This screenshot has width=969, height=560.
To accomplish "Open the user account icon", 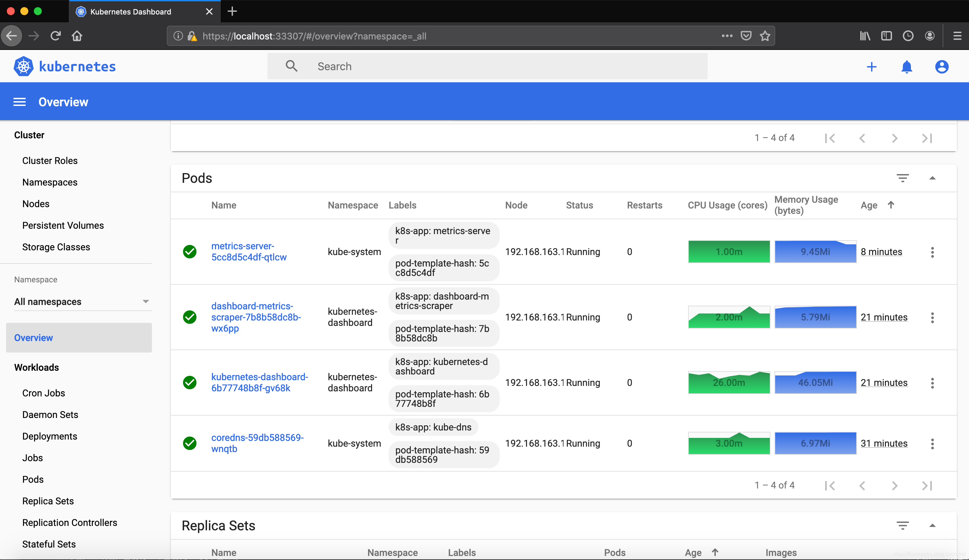I will pyautogui.click(x=942, y=67).
